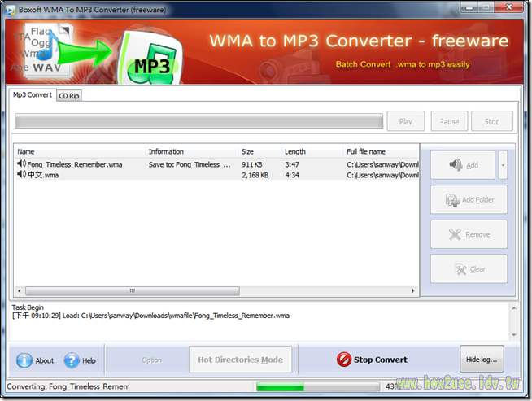Remove the selected file from list
Viewport: 532px width, 401px height.
pos(469,234)
